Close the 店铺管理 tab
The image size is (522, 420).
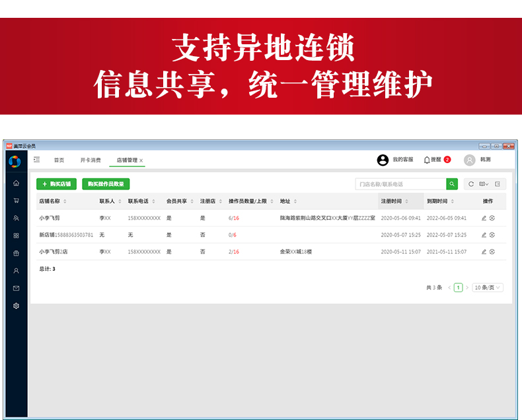coord(141,160)
